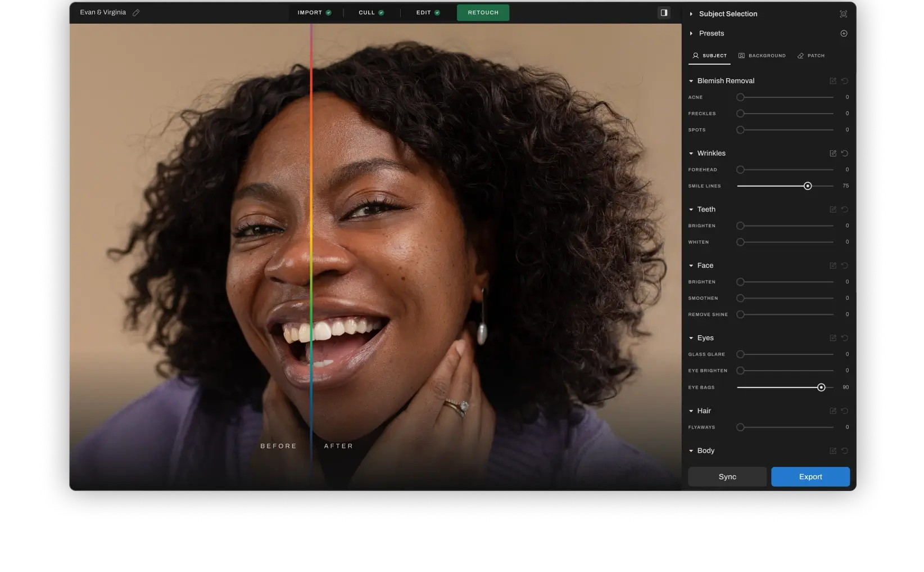Click the Subject Selection target icon
Screen dimensions: 924x572
click(843, 14)
